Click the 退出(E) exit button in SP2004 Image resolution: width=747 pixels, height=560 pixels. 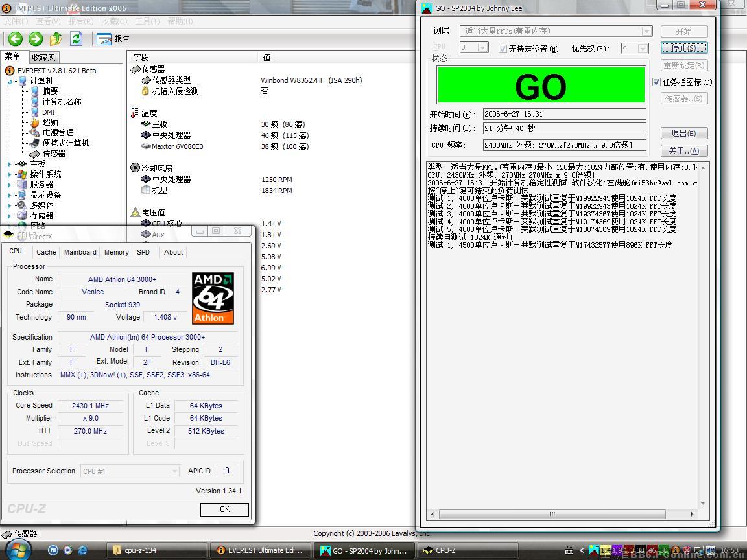tap(683, 134)
